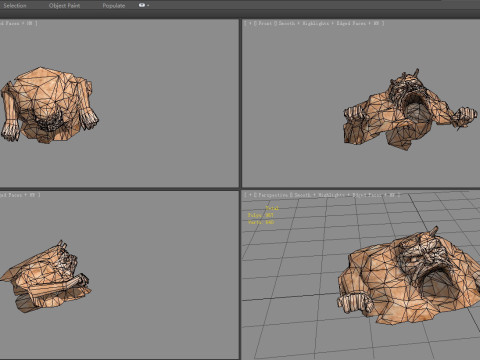Click the yellow Total statistics heading

click(x=272, y=208)
